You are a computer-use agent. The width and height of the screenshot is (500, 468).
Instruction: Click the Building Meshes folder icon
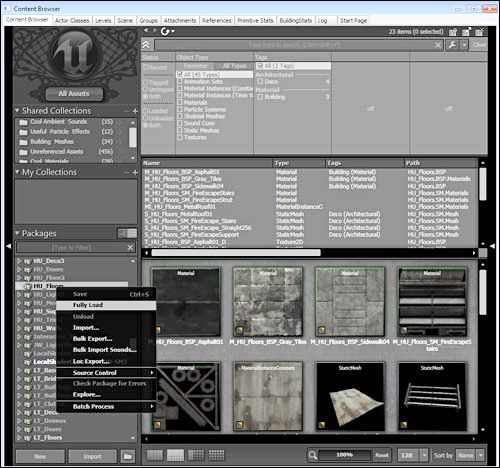[x=23, y=142]
